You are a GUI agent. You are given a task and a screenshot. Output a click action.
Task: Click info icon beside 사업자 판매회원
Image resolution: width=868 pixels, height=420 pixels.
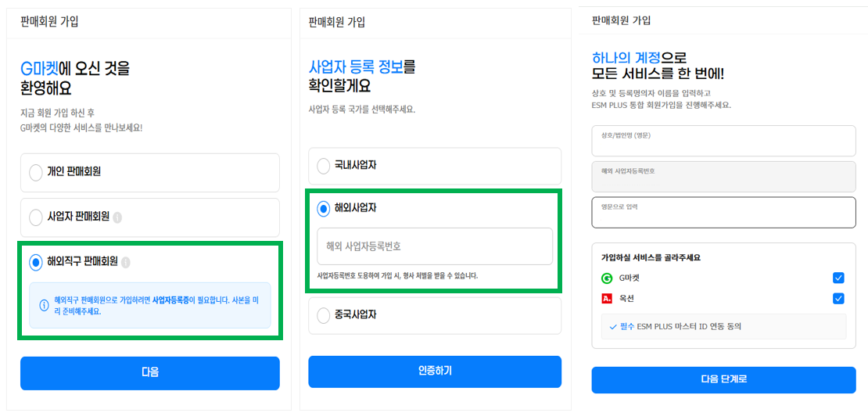click(117, 217)
